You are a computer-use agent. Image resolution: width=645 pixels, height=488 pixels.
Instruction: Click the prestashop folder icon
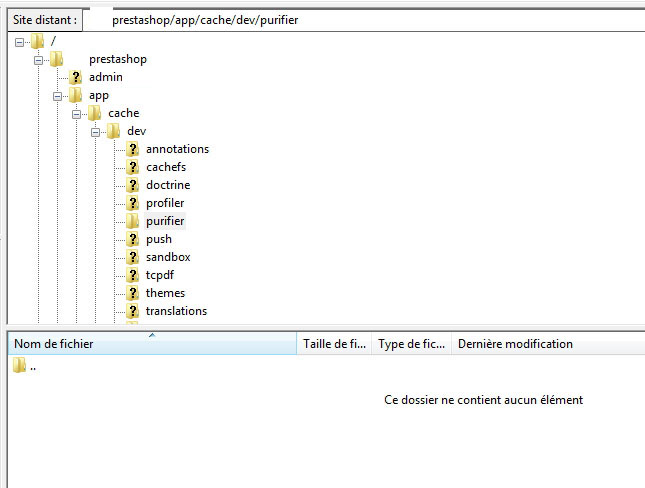tap(56, 59)
